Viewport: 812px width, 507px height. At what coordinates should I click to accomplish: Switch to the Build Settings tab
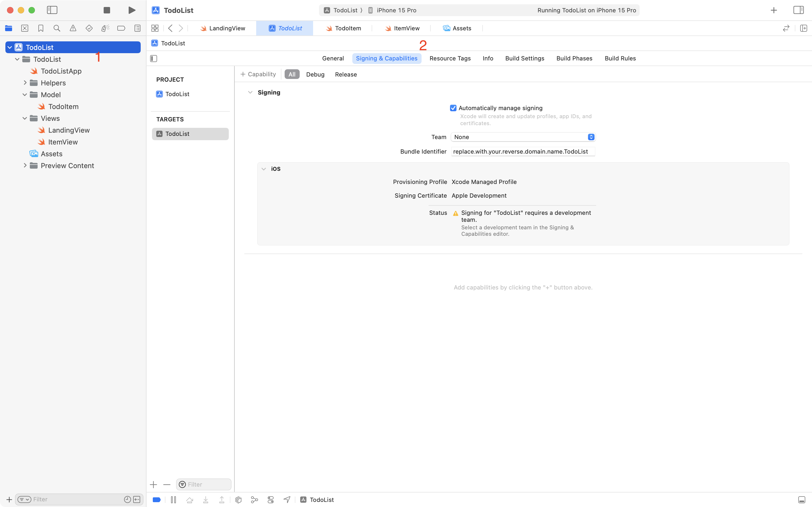point(524,58)
